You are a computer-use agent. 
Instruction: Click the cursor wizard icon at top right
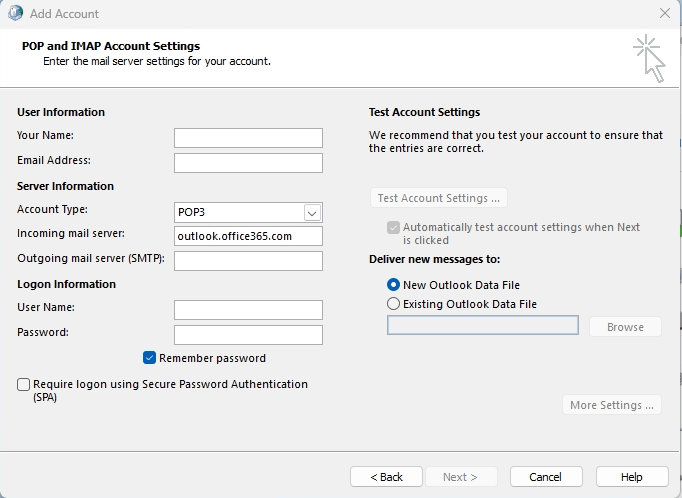tap(649, 56)
